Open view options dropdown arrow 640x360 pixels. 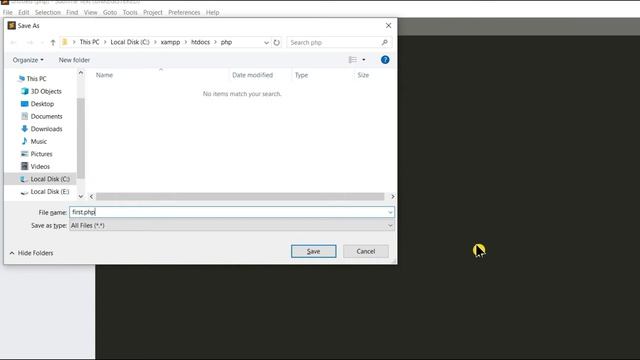[364, 60]
